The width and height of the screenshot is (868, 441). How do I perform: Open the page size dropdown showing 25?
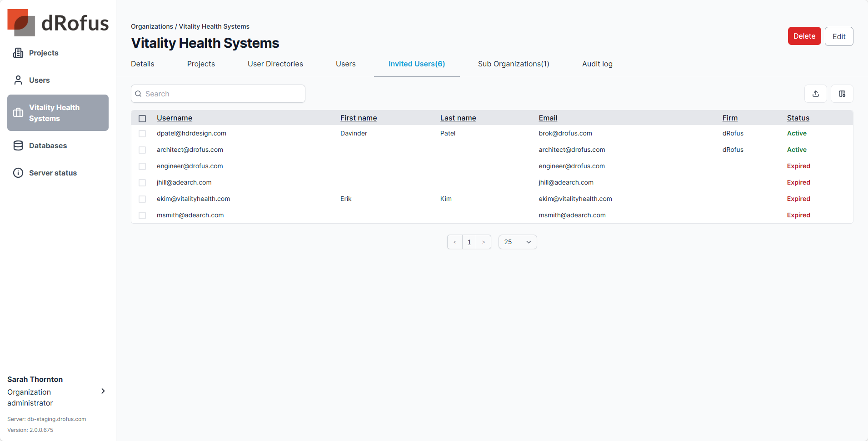coord(517,242)
